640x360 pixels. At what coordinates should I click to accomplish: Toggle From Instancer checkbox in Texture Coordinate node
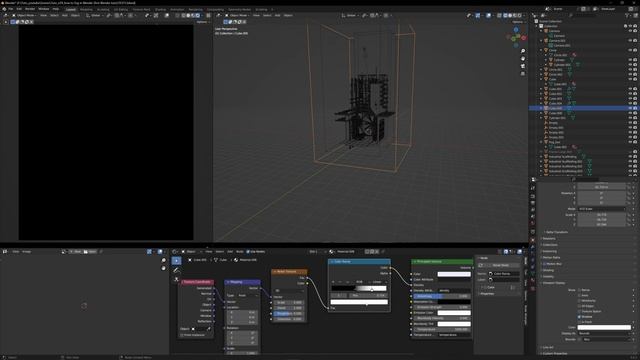[x=182, y=335]
